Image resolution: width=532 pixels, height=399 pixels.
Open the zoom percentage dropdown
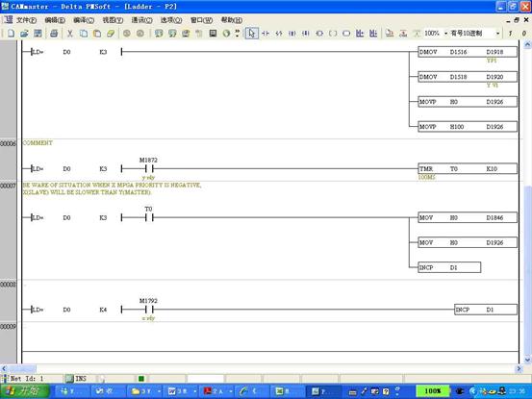445,34
